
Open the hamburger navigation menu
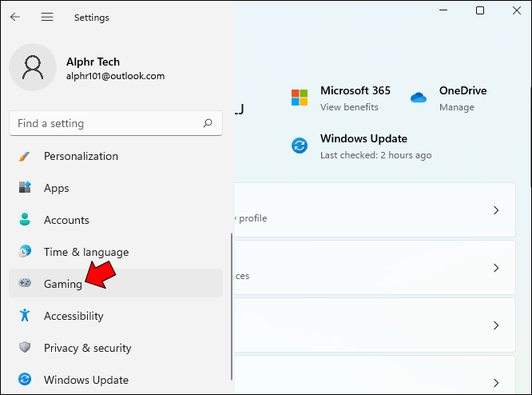click(x=47, y=17)
